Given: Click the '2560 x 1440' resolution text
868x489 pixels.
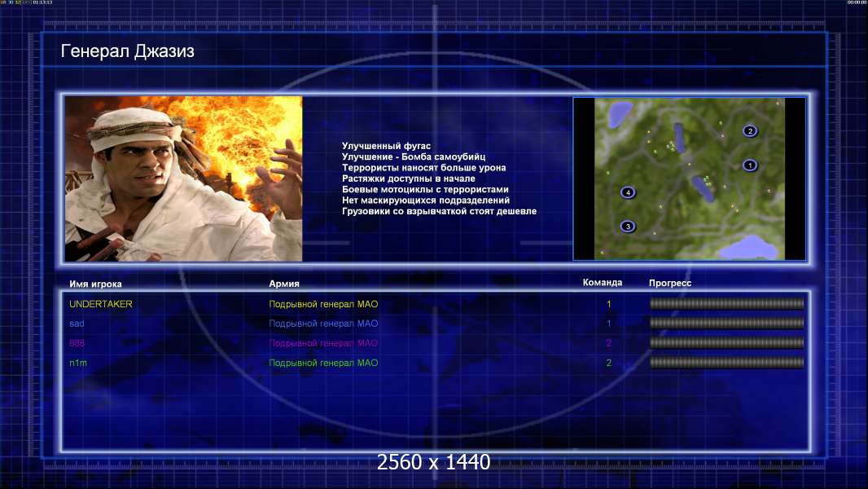Looking at the screenshot, I should click(x=433, y=462).
